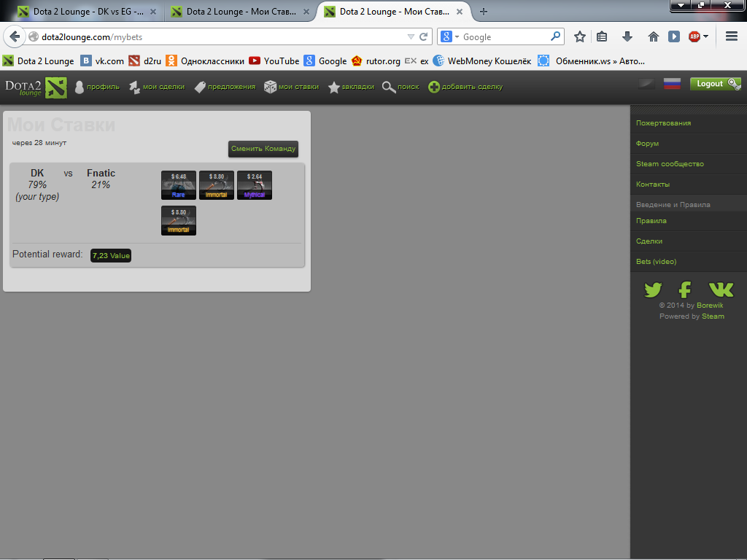Open vk.com bookmark
This screenshot has width=747, height=560.
coord(102,61)
